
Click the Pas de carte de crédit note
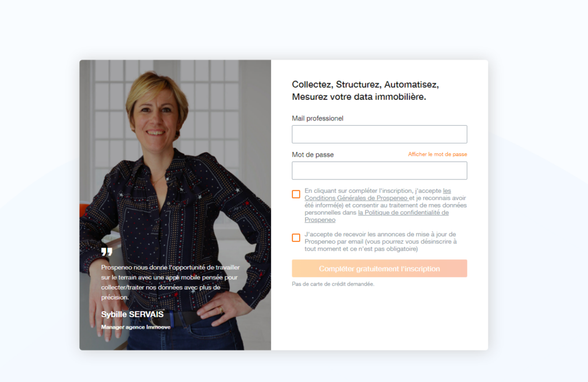333,284
